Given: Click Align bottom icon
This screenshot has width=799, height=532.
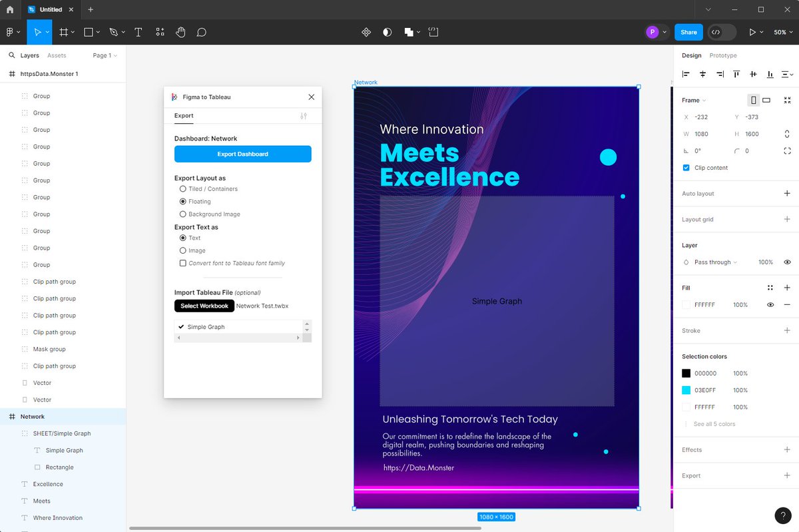Looking at the screenshot, I should click(770, 75).
